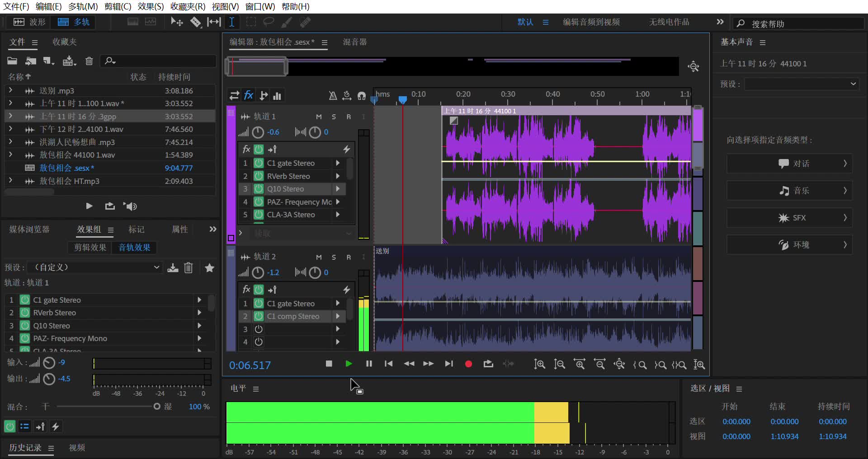This screenshot has height=459, width=868.
Task: Switch to the 剪辑效果 tab
Action: click(x=90, y=247)
